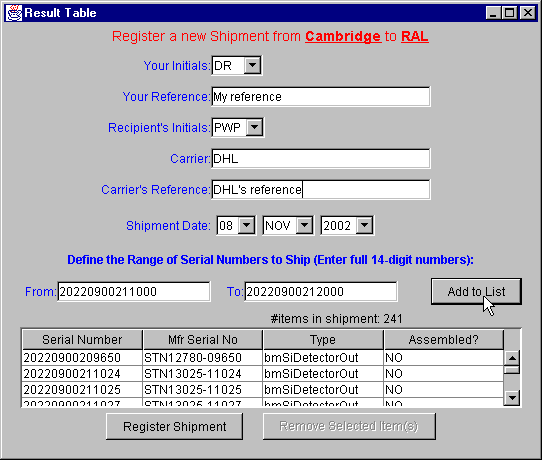542x460 pixels.
Task: Select row STN13025-11024 in the table
Action: (263, 374)
